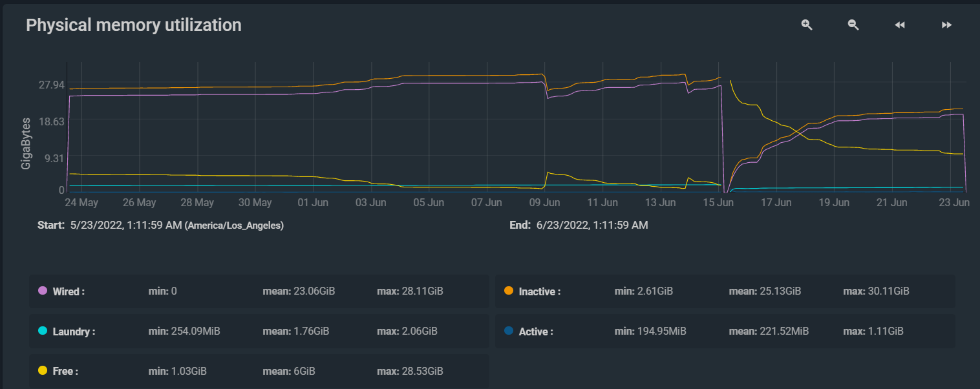Zoom in on the memory chart
The height and width of the screenshot is (389, 980).
point(807,25)
